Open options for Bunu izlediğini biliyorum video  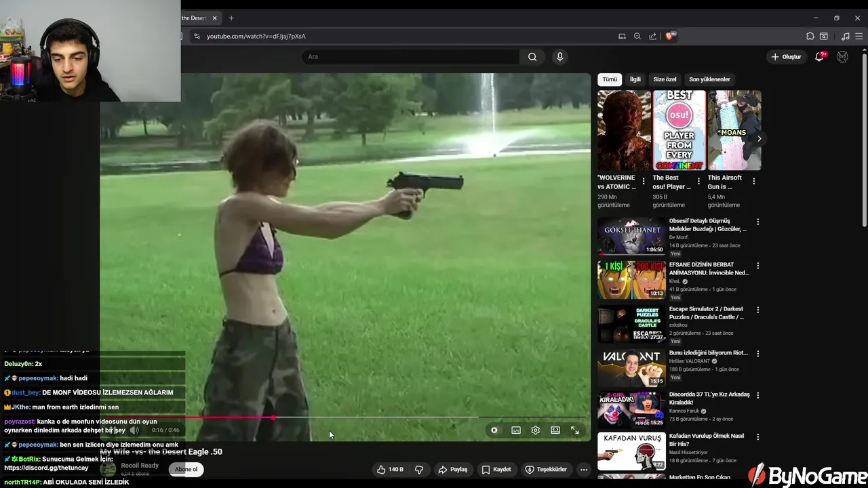757,354
